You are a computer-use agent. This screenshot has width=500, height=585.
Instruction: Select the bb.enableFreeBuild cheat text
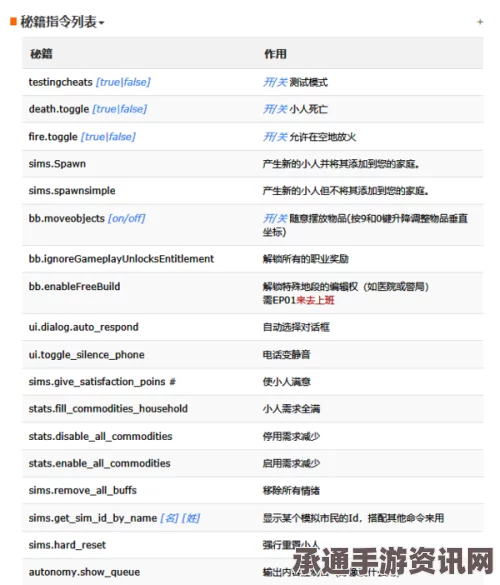[x=74, y=287]
